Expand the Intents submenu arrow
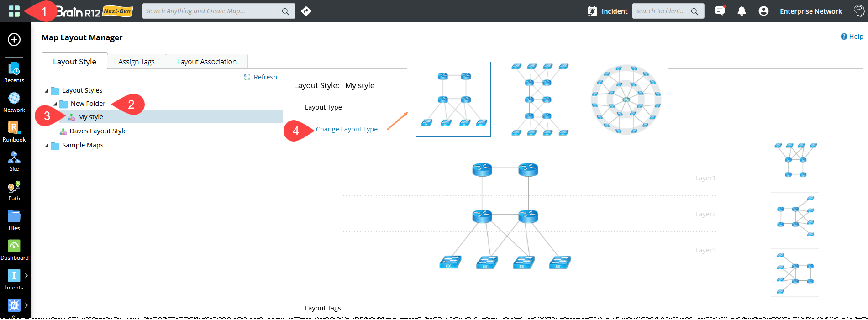 coord(26,276)
